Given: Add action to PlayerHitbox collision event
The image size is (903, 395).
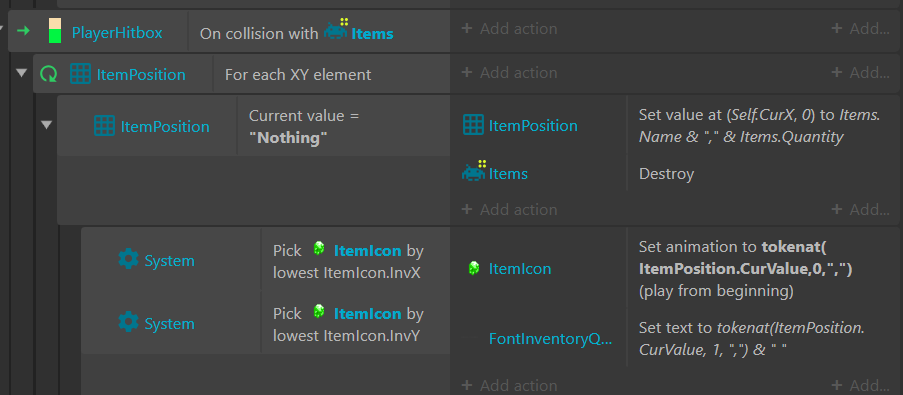Looking at the screenshot, I should pos(510,28).
